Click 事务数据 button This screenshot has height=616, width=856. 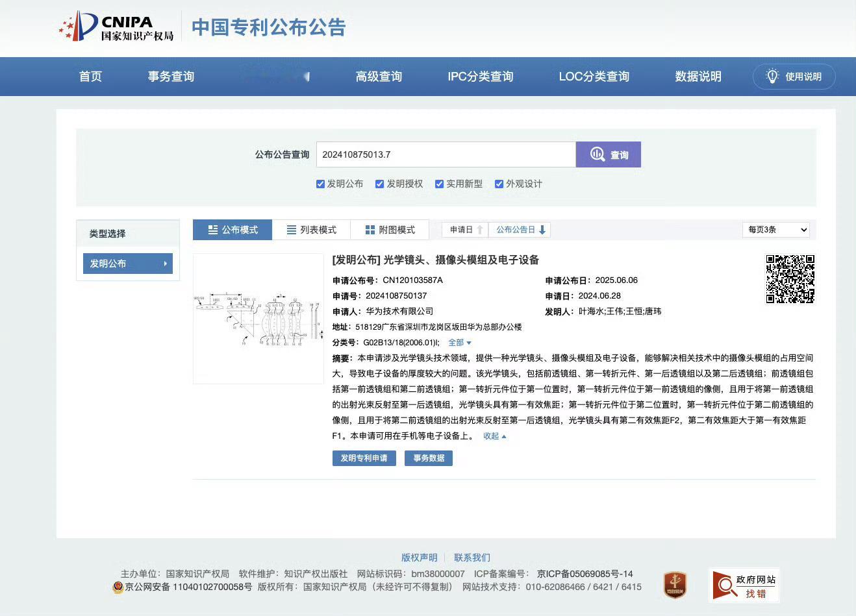point(429,458)
